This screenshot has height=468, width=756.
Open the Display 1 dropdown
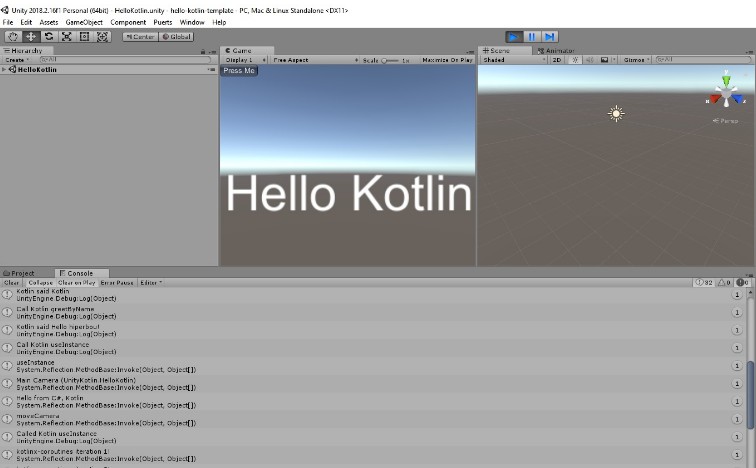pos(245,60)
